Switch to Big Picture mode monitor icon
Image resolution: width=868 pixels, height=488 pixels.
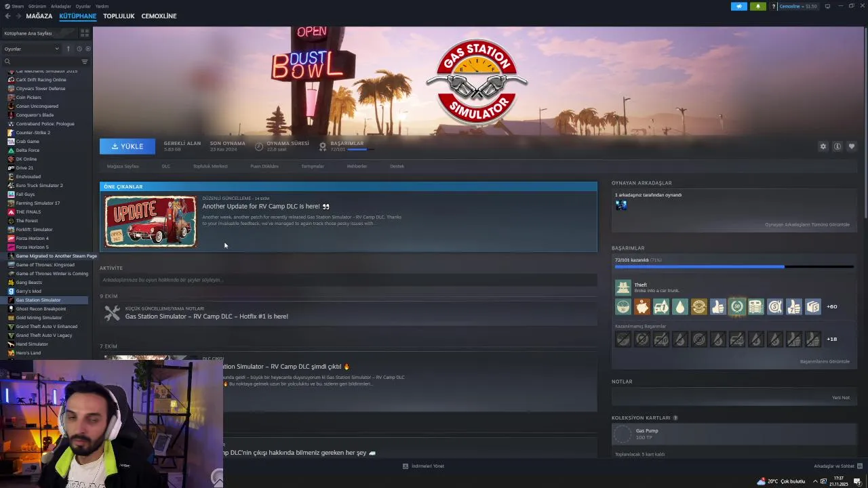click(827, 6)
